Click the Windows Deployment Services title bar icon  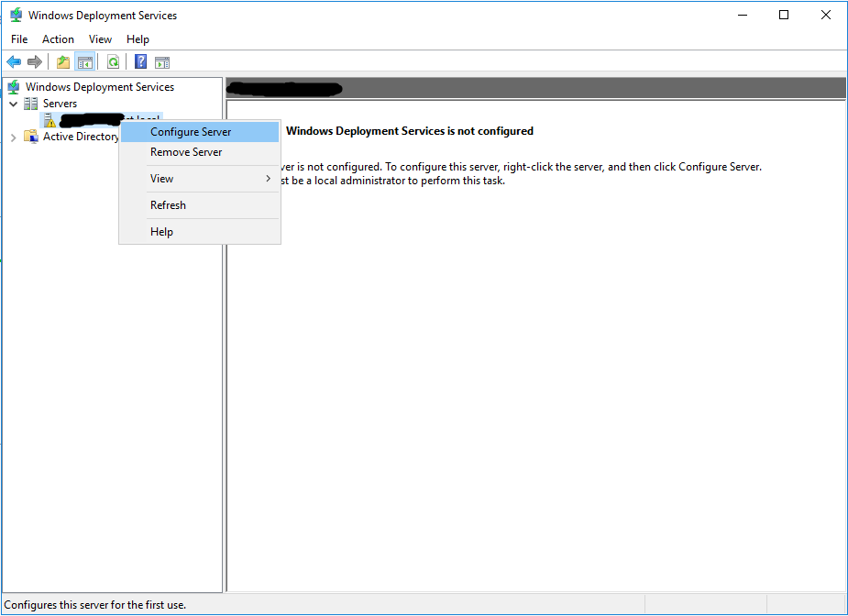click(17, 16)
